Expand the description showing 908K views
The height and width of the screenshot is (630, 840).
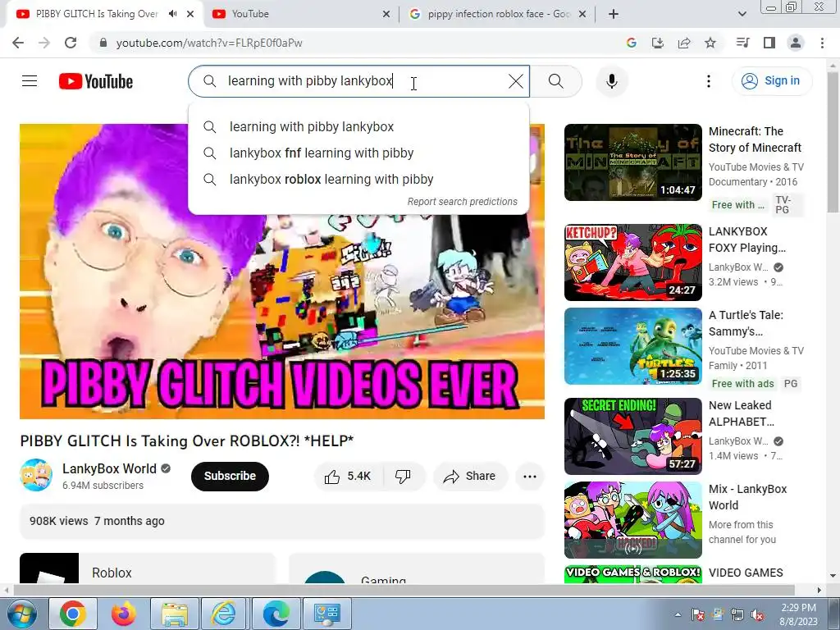pos(282,521)
